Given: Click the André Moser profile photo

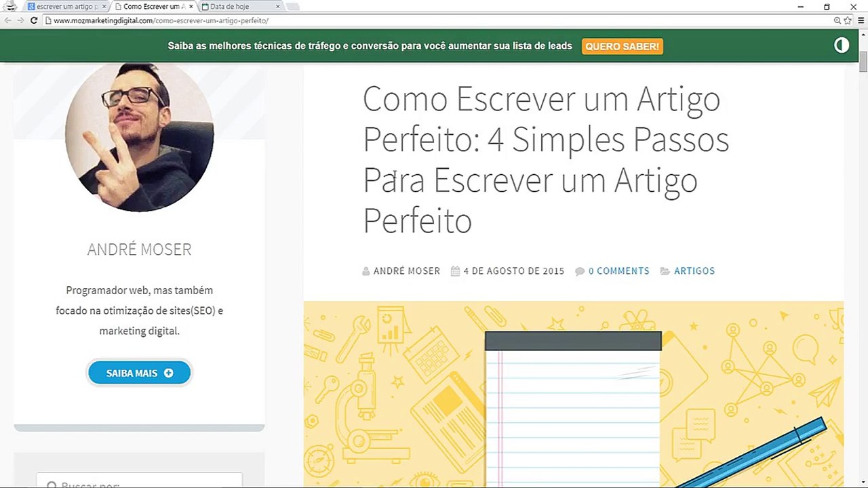Looking at the screenshot, I should coord(139,137).
